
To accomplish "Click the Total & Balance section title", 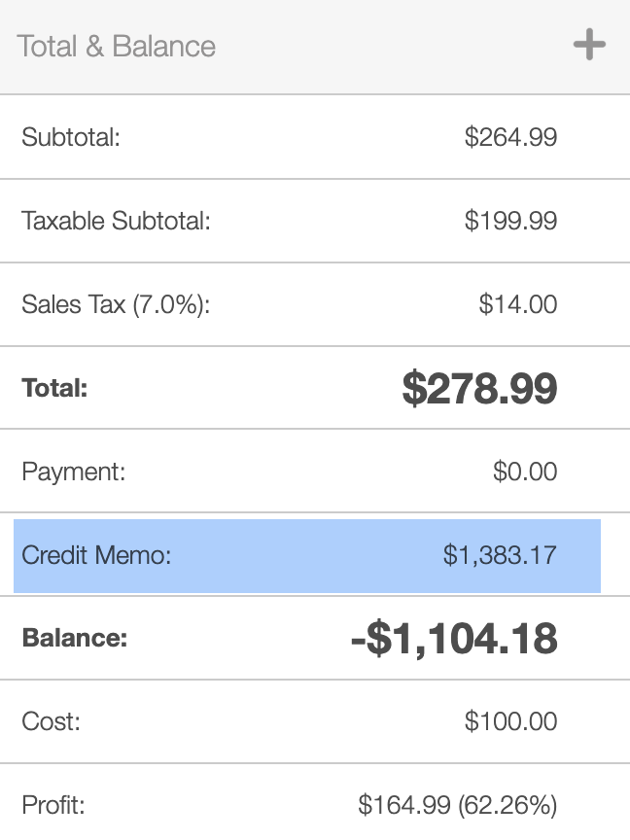I will coord(117,46).
